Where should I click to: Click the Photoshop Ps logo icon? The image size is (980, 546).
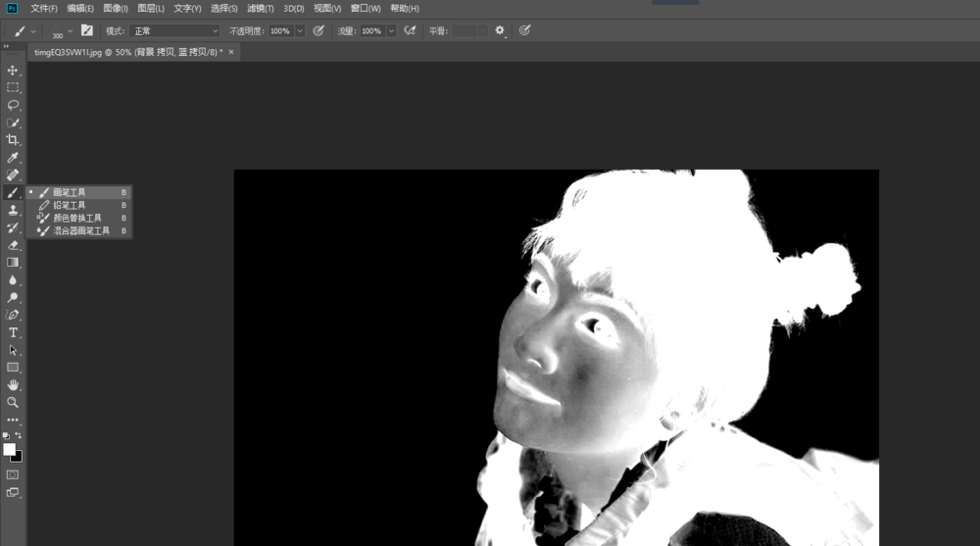pyautogui.click(x=12, y=8)
